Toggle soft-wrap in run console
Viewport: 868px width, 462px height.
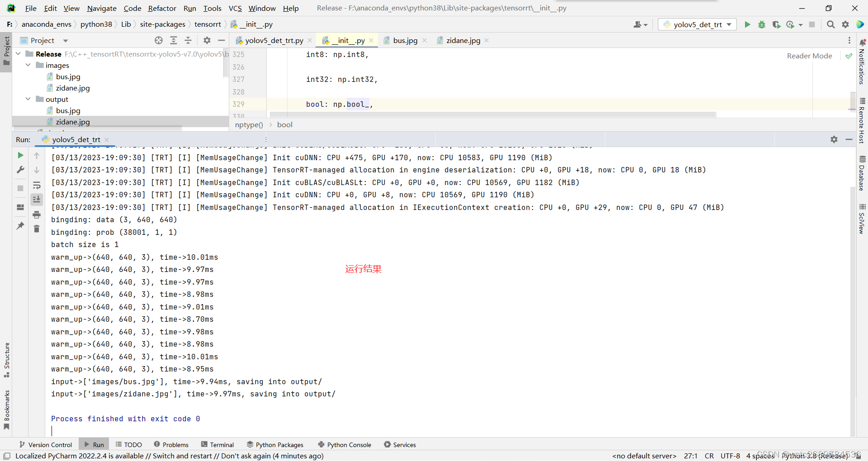37,185
